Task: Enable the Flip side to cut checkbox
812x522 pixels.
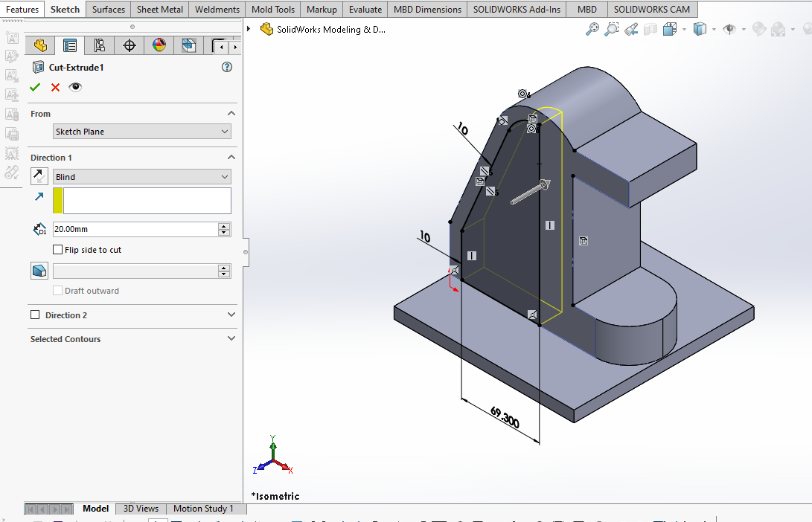Action: 58,250
